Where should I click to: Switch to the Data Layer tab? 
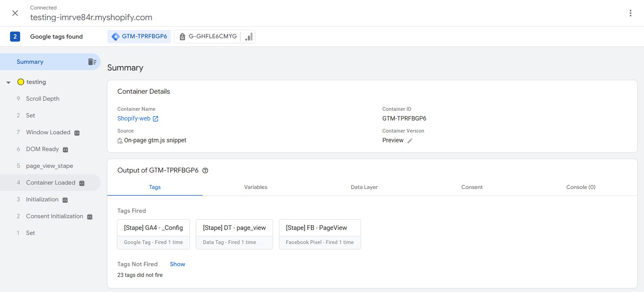pos(364,187)
